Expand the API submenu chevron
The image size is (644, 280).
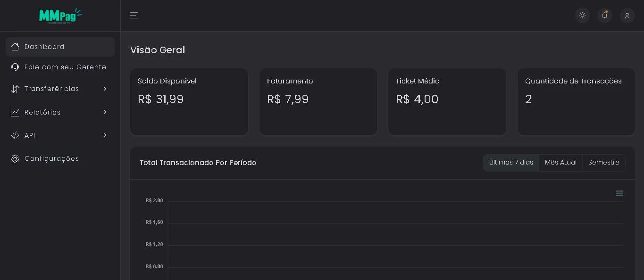coord(105,135)
